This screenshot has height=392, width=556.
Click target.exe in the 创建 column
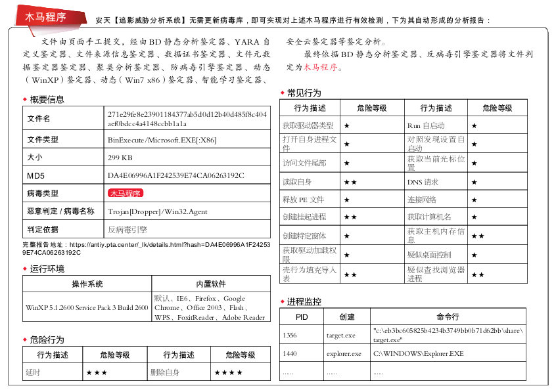tap(340, 336)
